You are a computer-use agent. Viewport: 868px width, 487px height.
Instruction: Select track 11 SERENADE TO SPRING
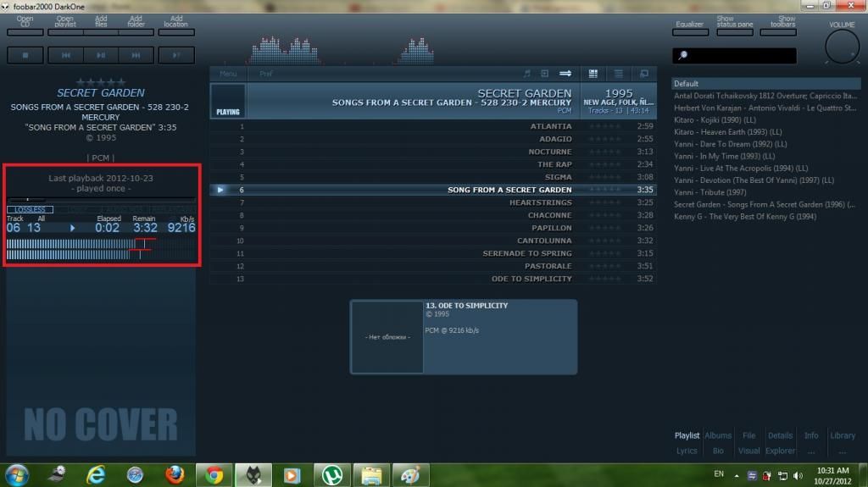433,253
